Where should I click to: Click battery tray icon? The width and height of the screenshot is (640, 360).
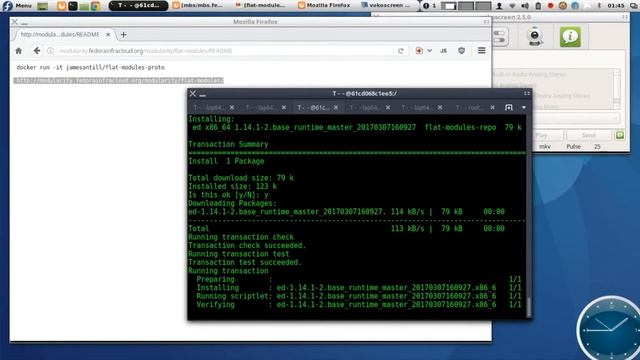538,6
